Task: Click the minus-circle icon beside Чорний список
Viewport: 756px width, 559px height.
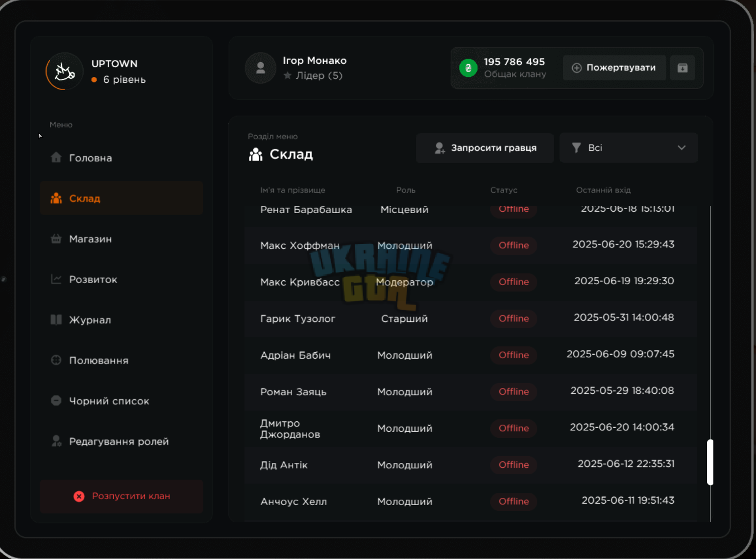Action: [56, 400]
